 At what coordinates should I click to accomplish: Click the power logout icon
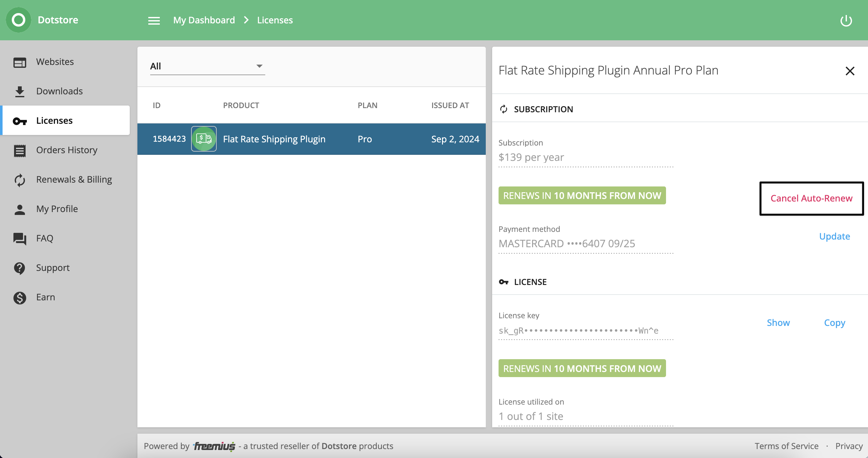pyautogui.click(x=846, y=20)
